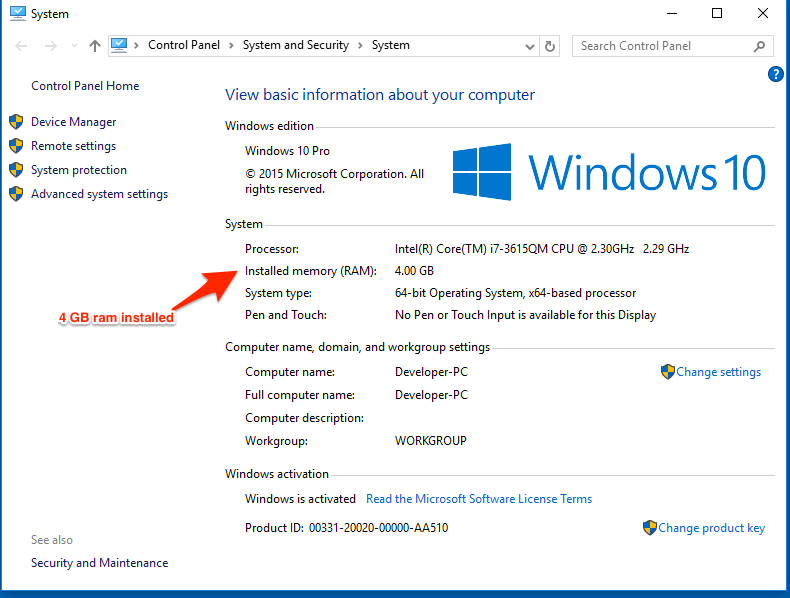Open Advanced system settings
The width and height of the screenshot is (790, 598).
99,194
